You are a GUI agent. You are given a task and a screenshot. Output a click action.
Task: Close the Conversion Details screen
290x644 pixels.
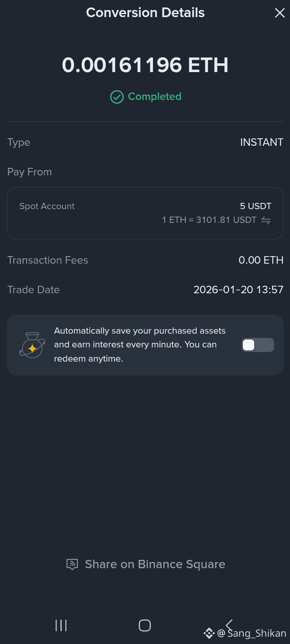[x=280, y=13]
